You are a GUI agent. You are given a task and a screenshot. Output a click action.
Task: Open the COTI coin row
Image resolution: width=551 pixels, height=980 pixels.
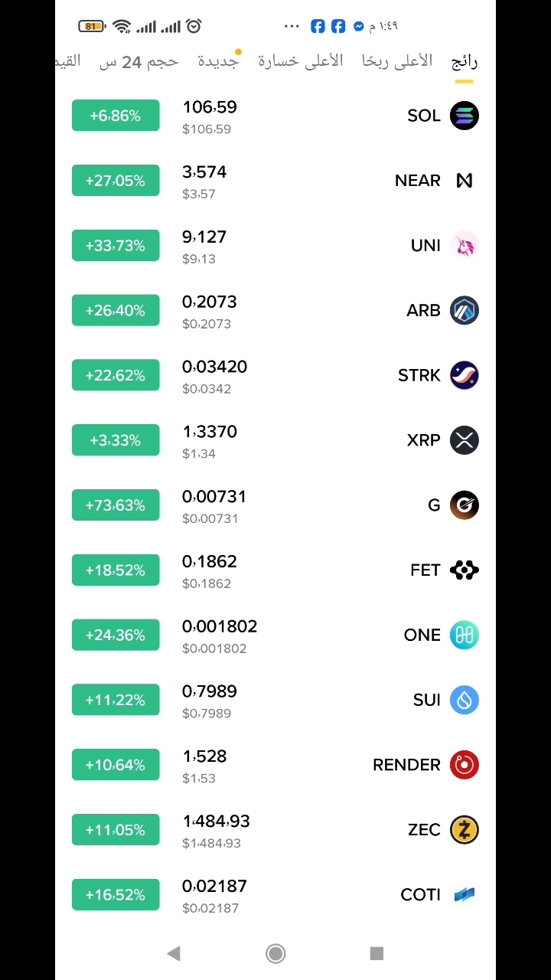tap(275, 895)
